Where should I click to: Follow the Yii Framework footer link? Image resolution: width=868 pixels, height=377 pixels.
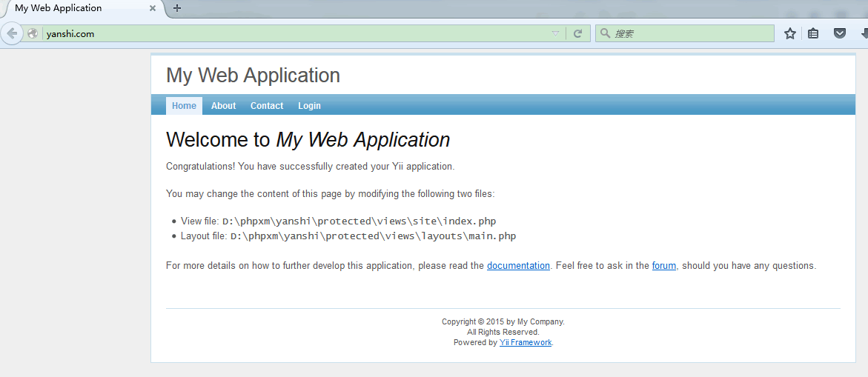[x=526, y=343]
